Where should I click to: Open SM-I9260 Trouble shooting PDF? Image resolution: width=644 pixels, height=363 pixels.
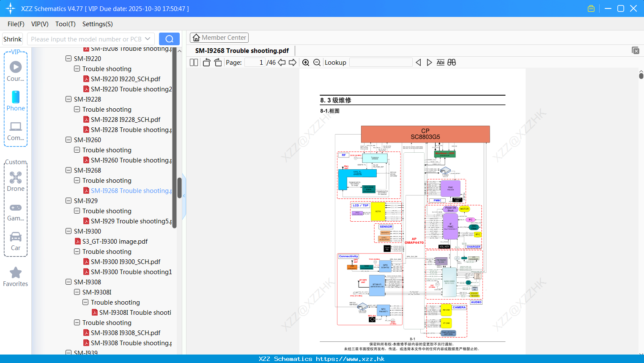(132, 160)
